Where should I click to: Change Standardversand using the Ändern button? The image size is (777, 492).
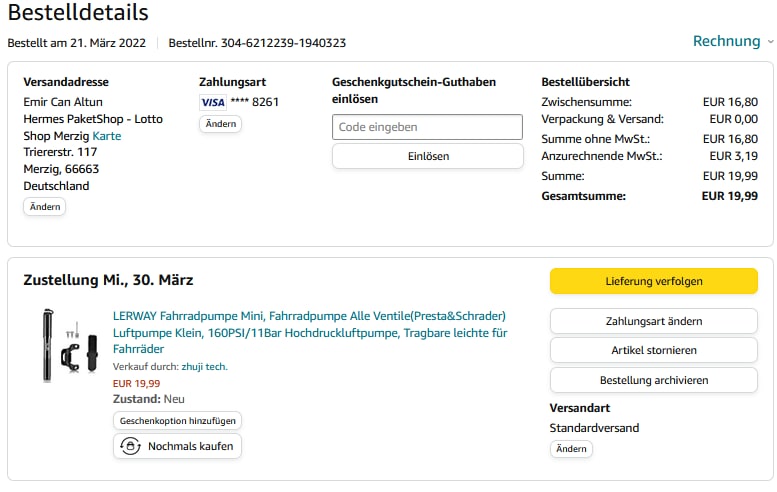[571, 449]
